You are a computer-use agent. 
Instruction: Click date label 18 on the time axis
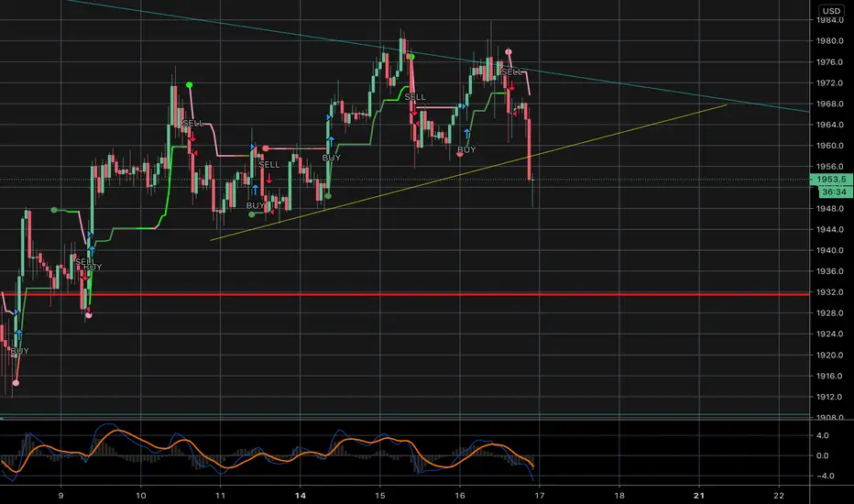pyautogui.click(x=619, y=495)
